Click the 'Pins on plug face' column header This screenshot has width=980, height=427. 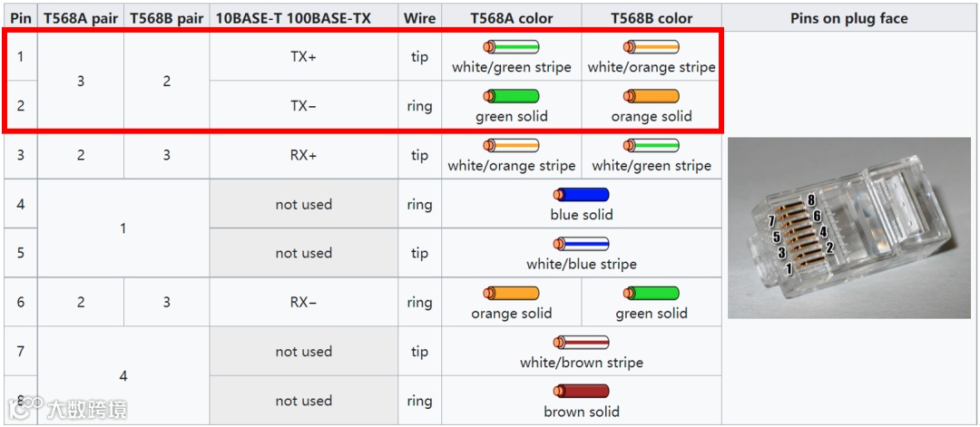pyautogui.click(x=848, y=18)
